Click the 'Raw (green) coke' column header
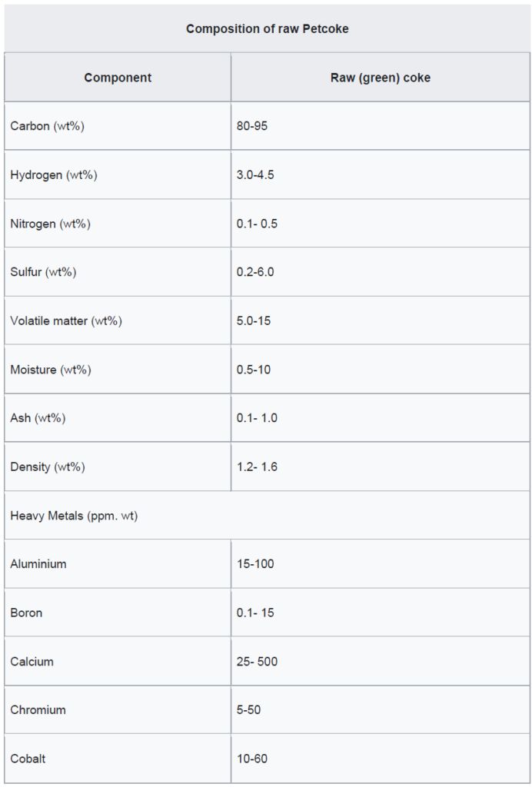 [380, 78]
